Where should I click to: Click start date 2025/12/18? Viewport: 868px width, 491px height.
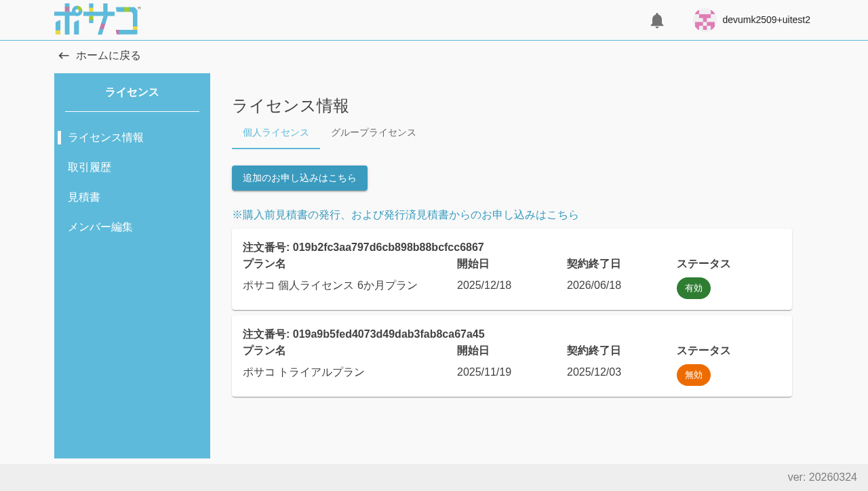(x=484, y=286)
